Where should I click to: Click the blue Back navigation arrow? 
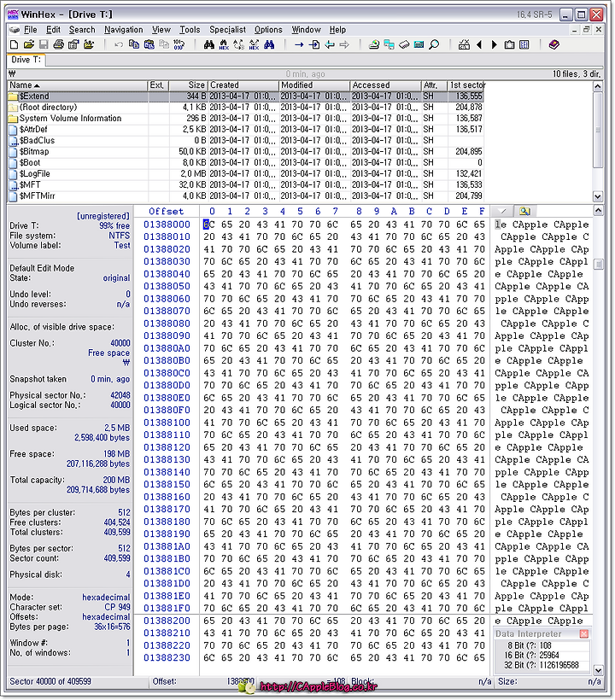pos(330,44)
